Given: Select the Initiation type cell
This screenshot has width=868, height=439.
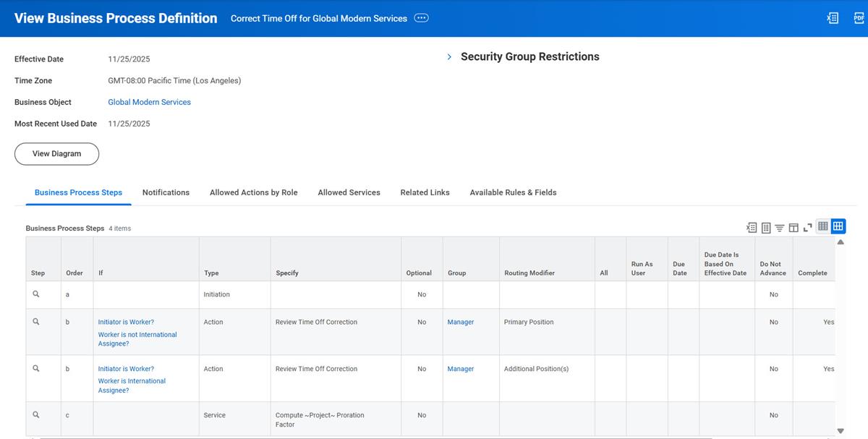Looking at the screenshot, I should 235,295.
